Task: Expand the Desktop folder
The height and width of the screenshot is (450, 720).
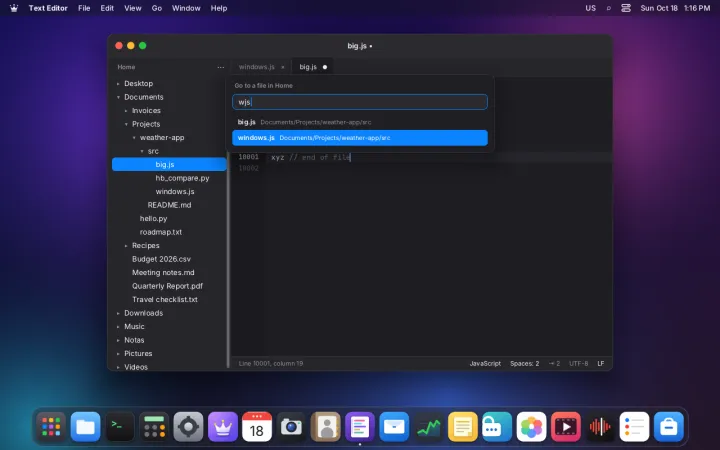Action: point(118,84)
